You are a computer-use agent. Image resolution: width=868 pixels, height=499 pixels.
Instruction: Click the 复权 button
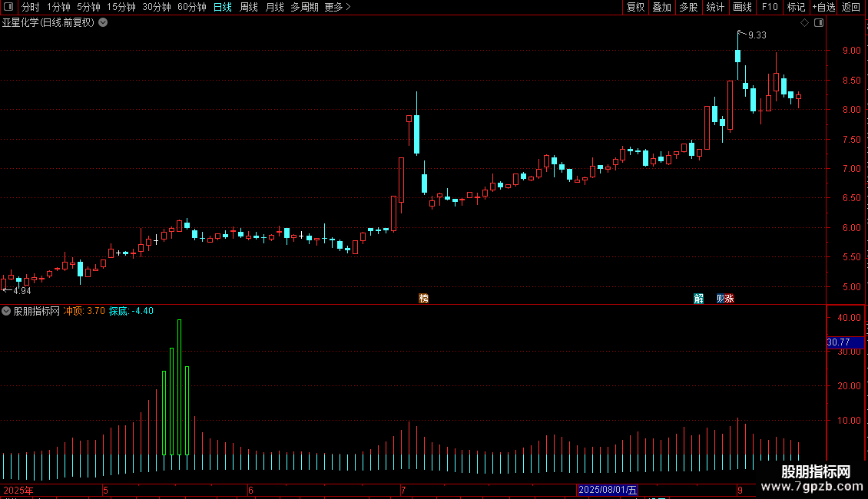pyautogui.click(x=635, y=7)
